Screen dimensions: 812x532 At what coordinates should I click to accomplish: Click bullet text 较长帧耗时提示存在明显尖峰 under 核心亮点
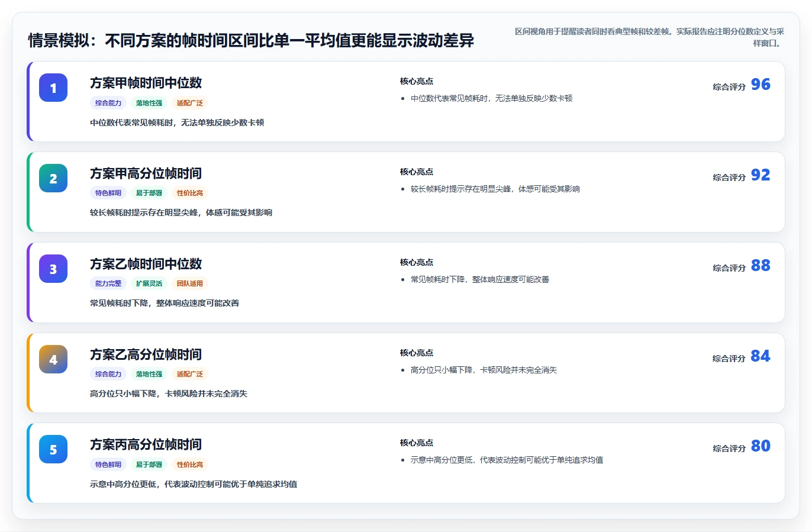[495, 189]
